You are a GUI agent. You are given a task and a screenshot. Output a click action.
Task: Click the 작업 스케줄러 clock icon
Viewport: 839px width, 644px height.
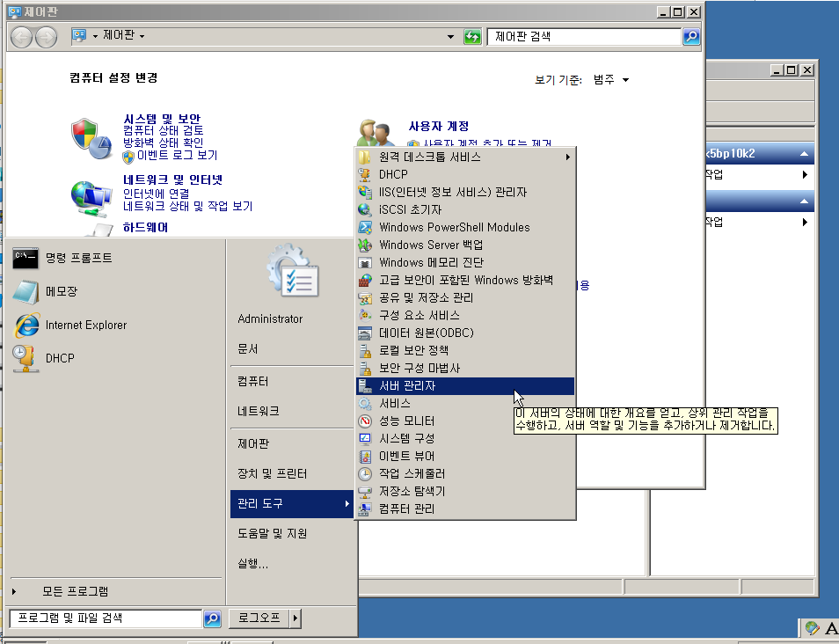(x=365, y=474)
